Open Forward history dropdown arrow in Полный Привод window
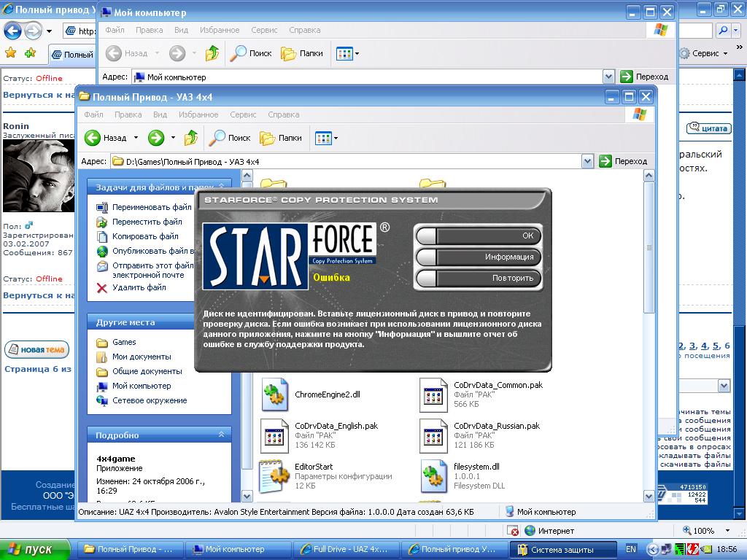 [x=173, y=138]
